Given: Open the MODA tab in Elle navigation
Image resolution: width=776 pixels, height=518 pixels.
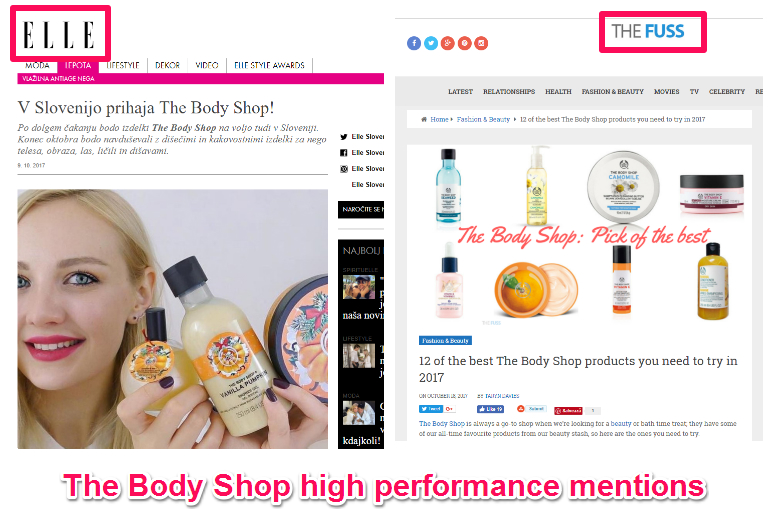Looking at the screenshot, I should pos(37,65).
